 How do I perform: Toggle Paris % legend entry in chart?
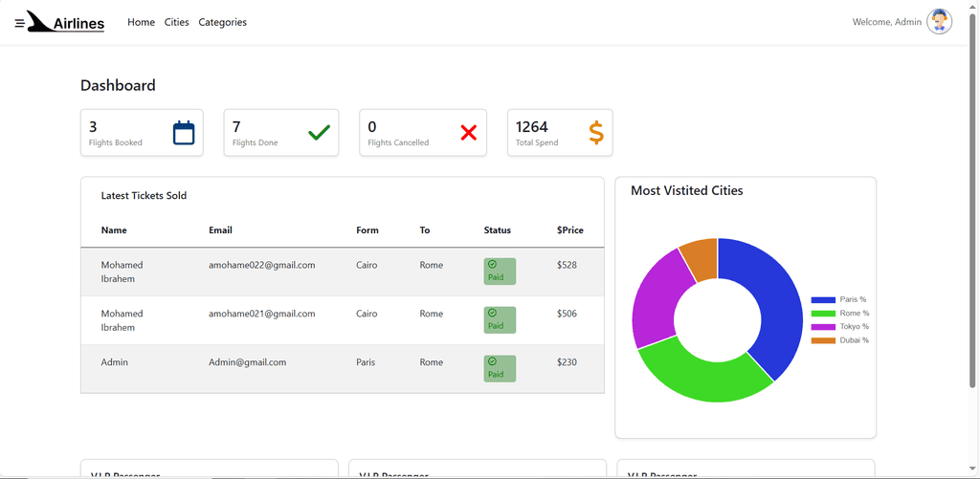click(x=840, y=300)
